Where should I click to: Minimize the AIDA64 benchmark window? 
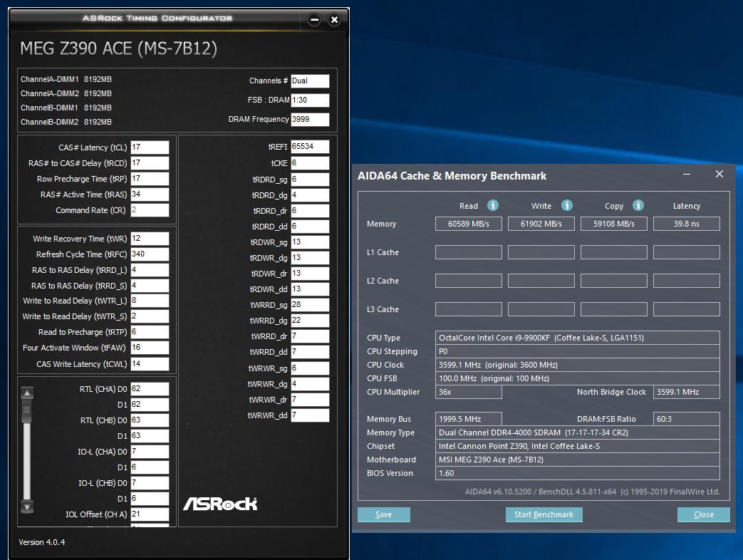point(687,175)
